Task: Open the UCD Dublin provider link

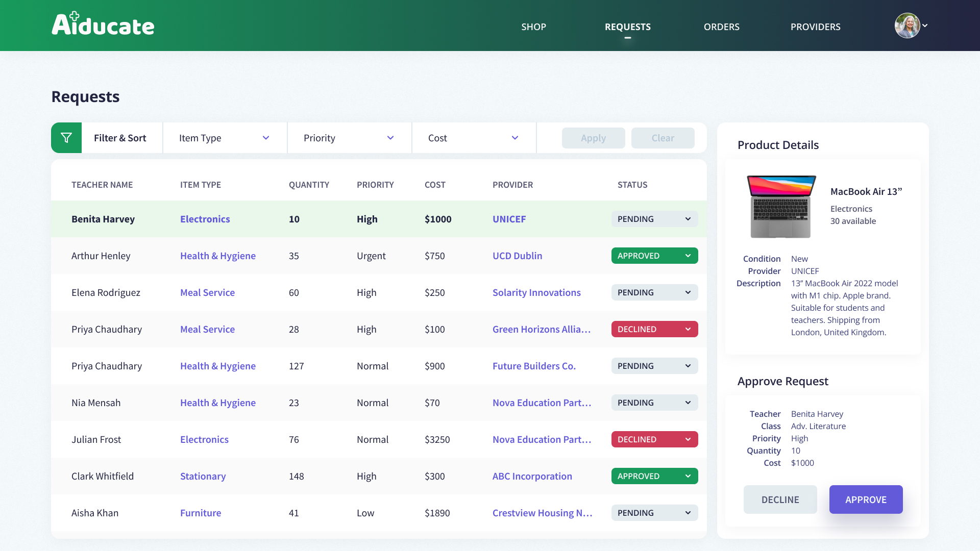Action: point(517,256)
